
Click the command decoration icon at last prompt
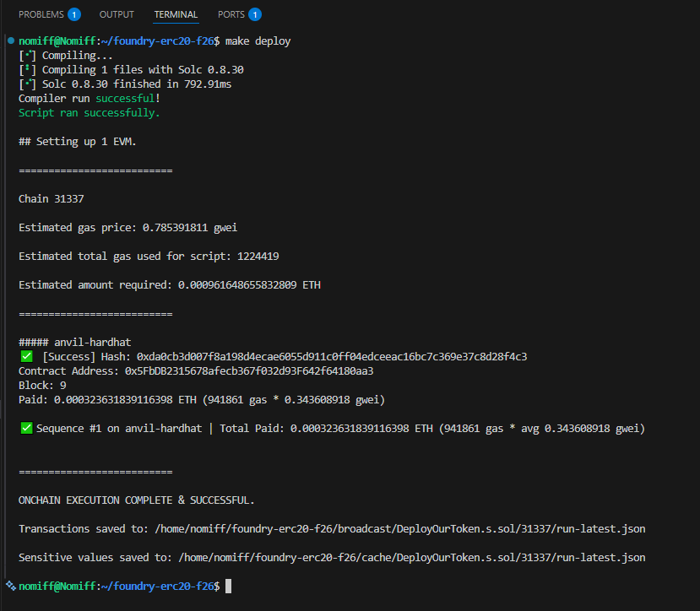point(11,586)
